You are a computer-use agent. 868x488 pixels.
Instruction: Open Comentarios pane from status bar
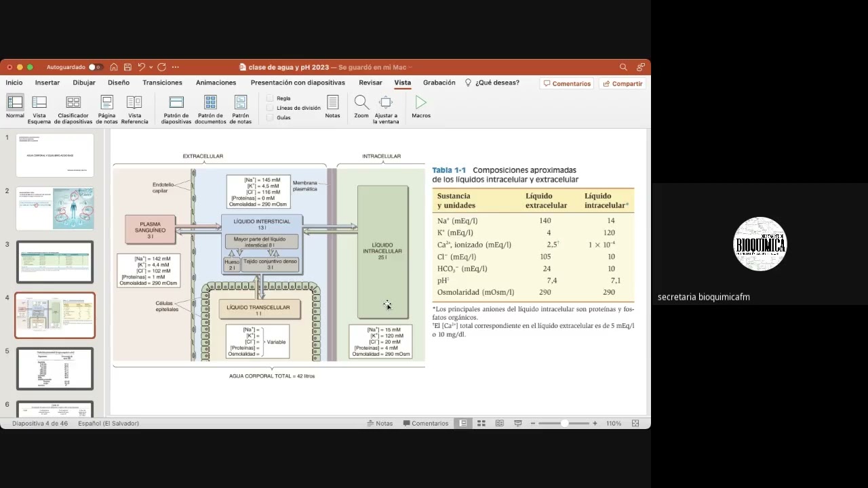425,423
